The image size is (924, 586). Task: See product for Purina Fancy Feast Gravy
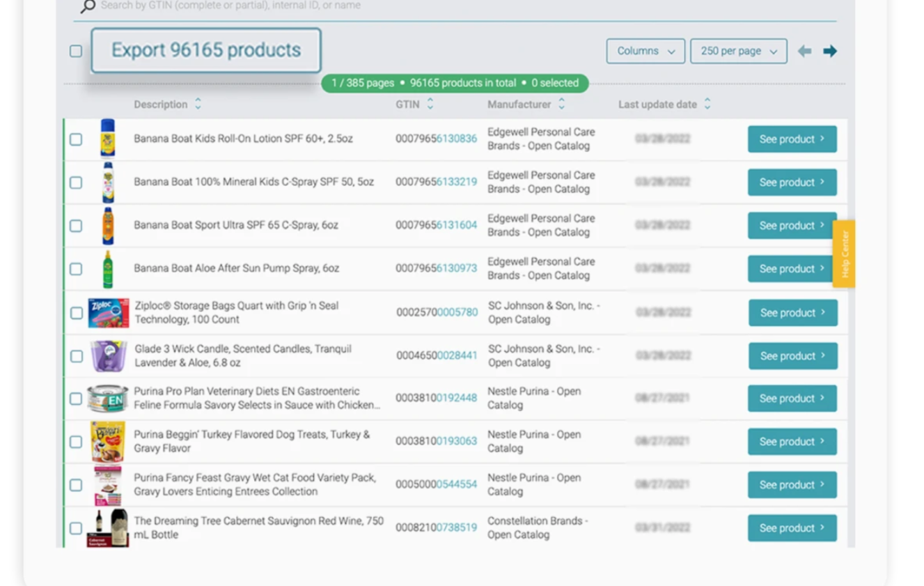pos(792,485)
